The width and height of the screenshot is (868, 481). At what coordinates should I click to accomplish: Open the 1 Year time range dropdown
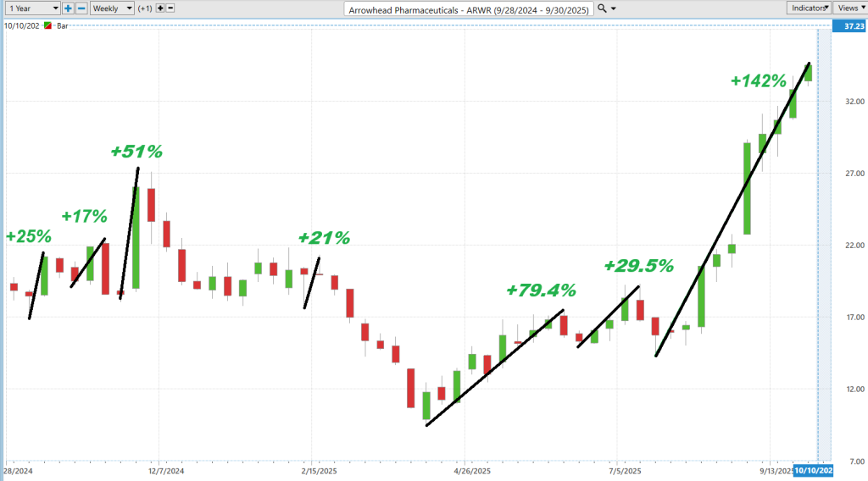click(33, 8)
